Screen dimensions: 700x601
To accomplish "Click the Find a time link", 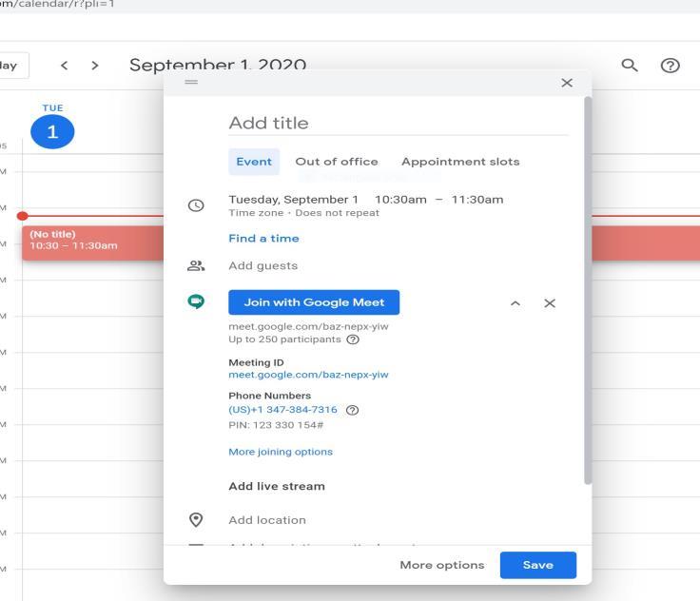I will pos(263,239).
